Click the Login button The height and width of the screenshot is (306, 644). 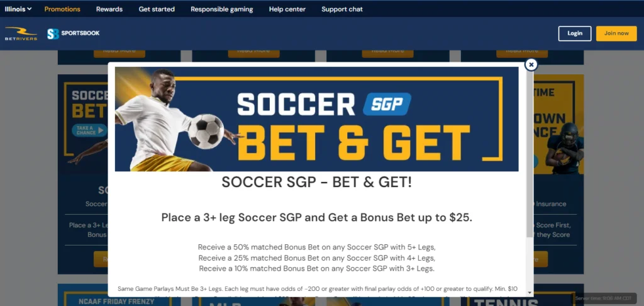point(575,34)
